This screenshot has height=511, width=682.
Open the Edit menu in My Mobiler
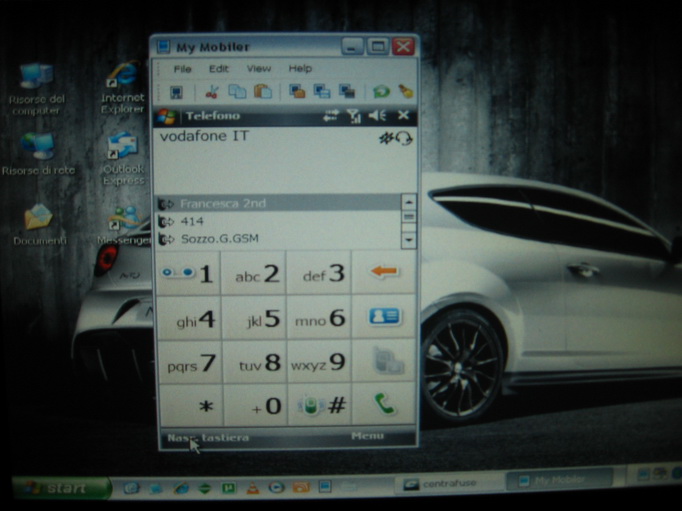tap(218, 69)
